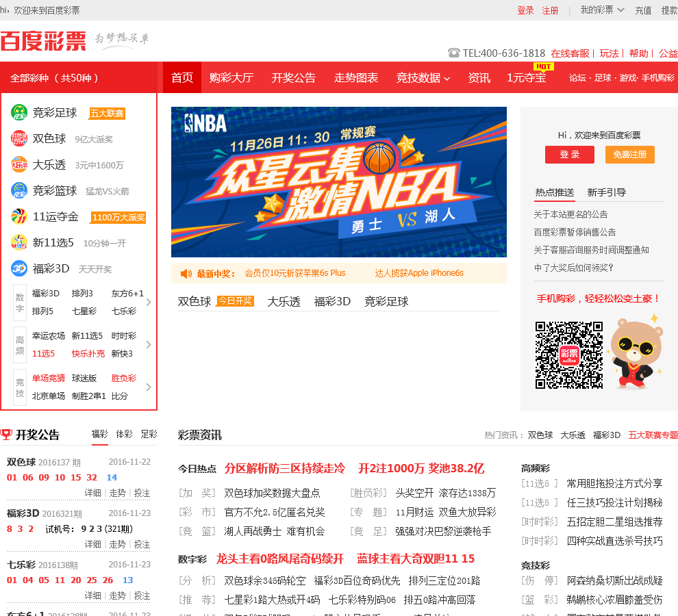Click 走势 under 双色球 2016137期

(x=117, y=493)
